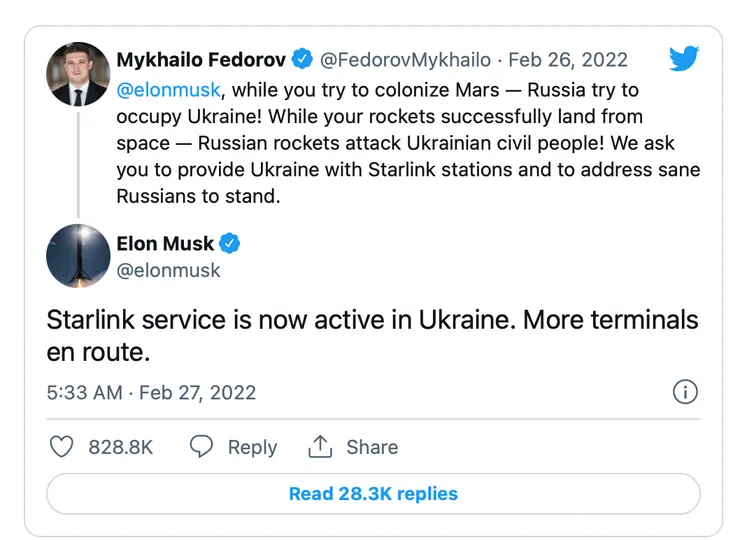Open the 5:33 AM Feb 27 timestamp
The image size is (740, 540).
151,393
